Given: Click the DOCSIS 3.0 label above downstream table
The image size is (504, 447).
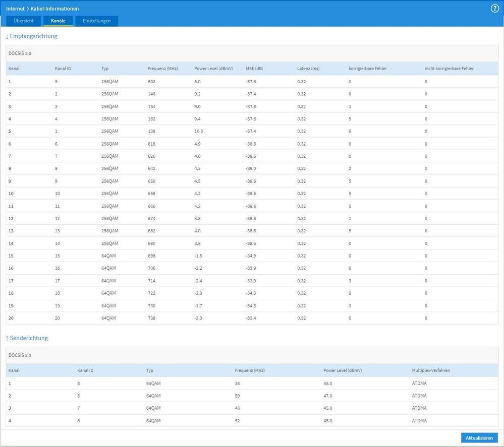Looking at the screenshot, I should [x=20, y=53].
